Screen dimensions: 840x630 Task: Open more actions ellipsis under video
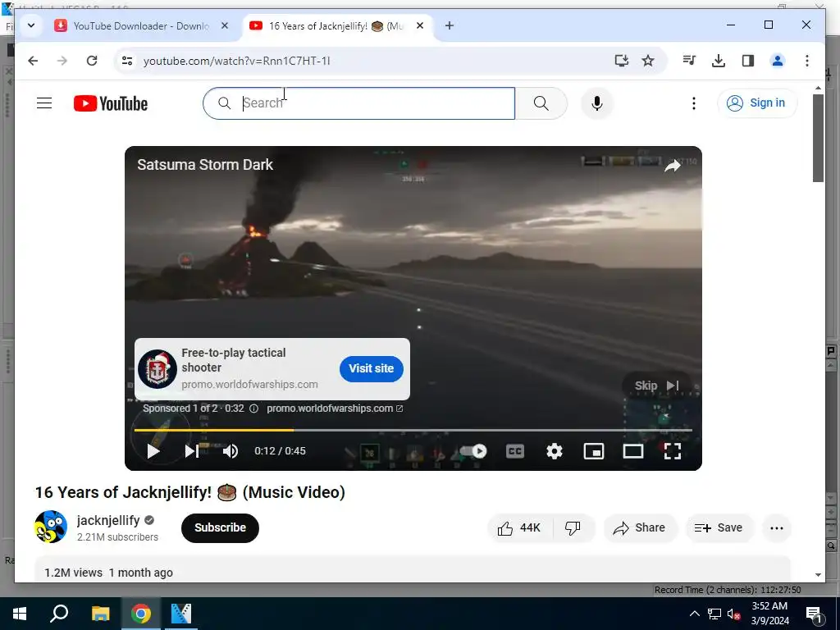pos(776,528)
